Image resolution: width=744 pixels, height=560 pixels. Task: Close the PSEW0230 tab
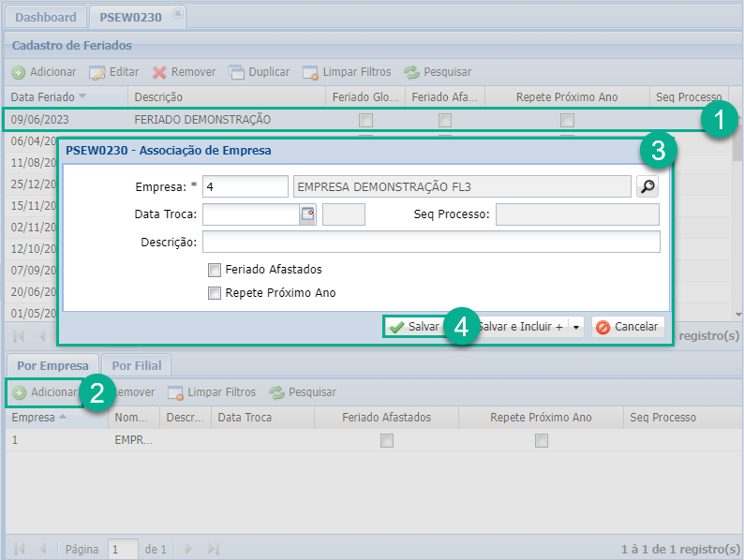pyautogui.click(x=178, y=14)
